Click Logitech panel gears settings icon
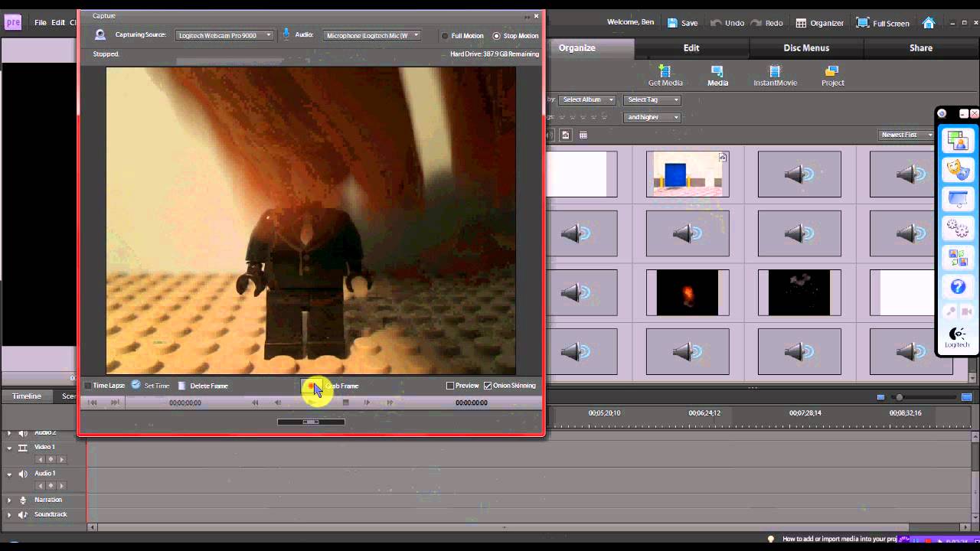This screenshot has height=551, width=980. (x=957, y=228)
